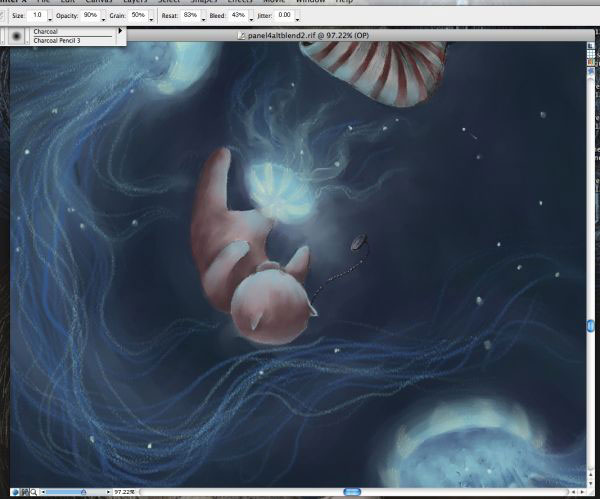Toggle the output color preview icon
This screenshot has height=499, width=600.
coord(591,62)
